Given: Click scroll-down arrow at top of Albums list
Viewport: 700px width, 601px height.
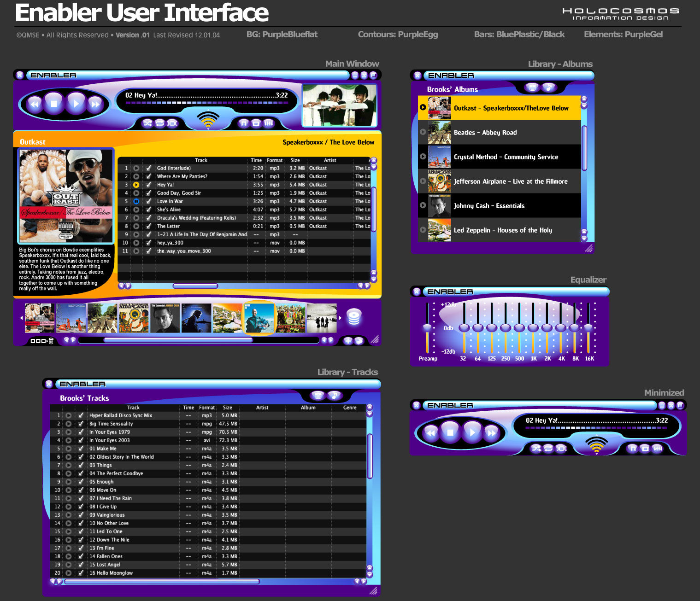Looking at the screenshot, I should pos(584,106).
